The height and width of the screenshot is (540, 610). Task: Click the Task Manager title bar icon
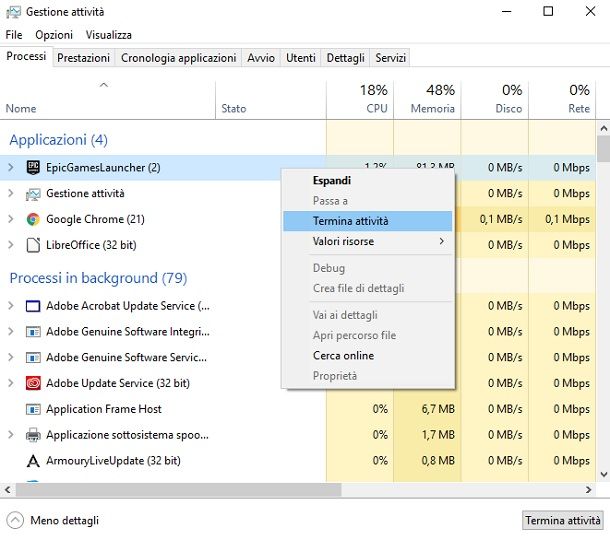coord(14,12)
